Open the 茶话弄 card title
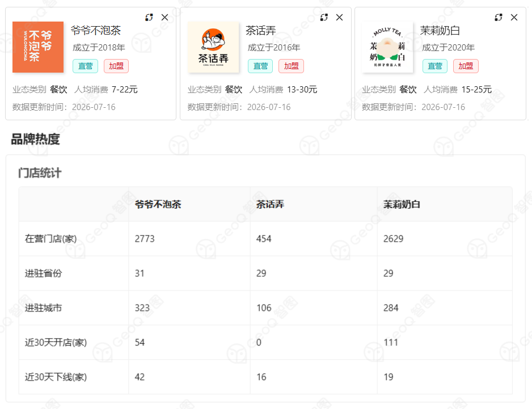The height and width of the screenshot is (409, 532). [260, 31]
